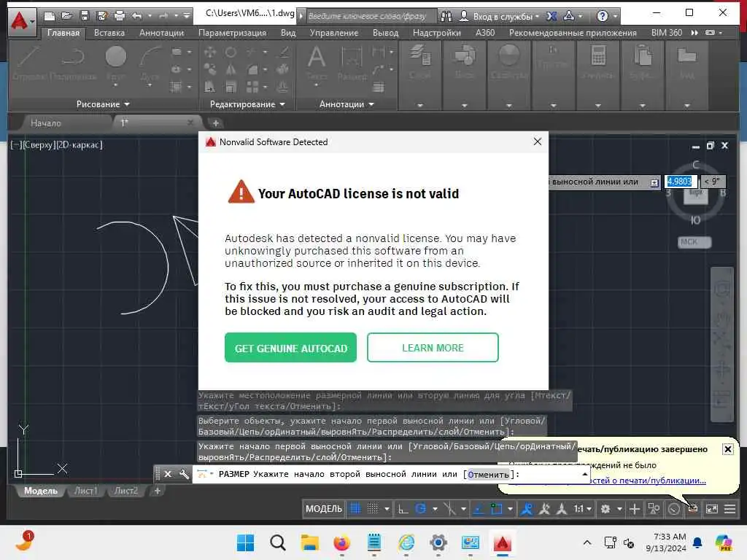Open object snap settings dropdown arrow

tap(510, 509)
